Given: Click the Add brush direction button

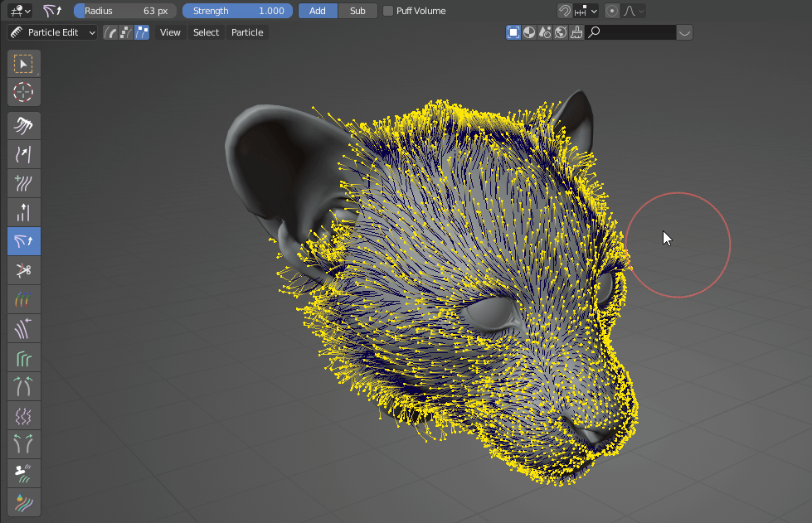Looking at the screenshot, I should pos(318,11).
